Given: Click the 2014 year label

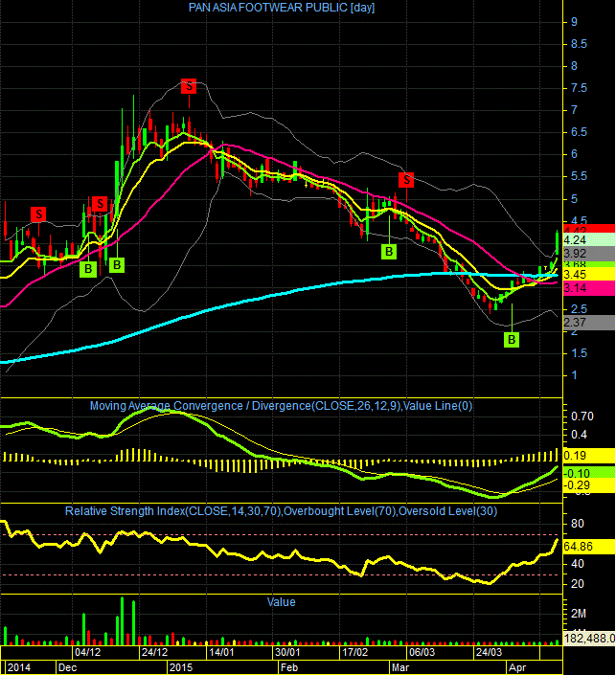Looking at the screenshot, I should pyautogui.click(x=19, y=667).
